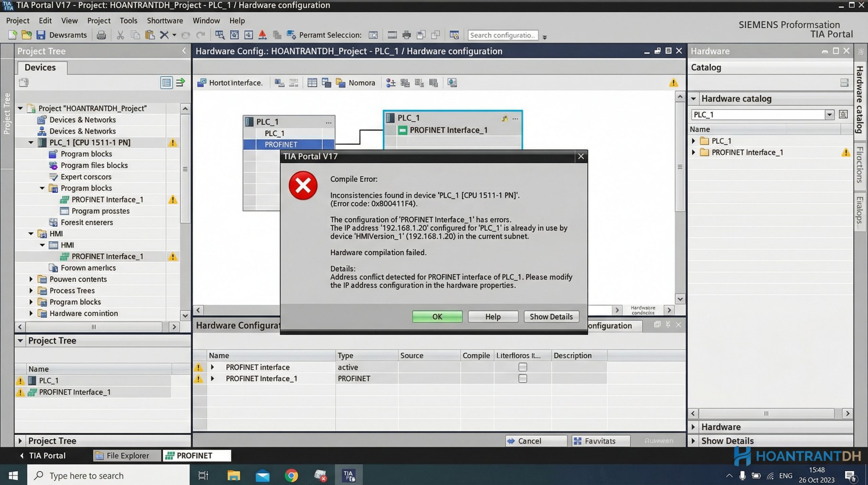Expand the PROFINET Interface_1 catalog folder
The image size is (868, 485).
(693, 152)
